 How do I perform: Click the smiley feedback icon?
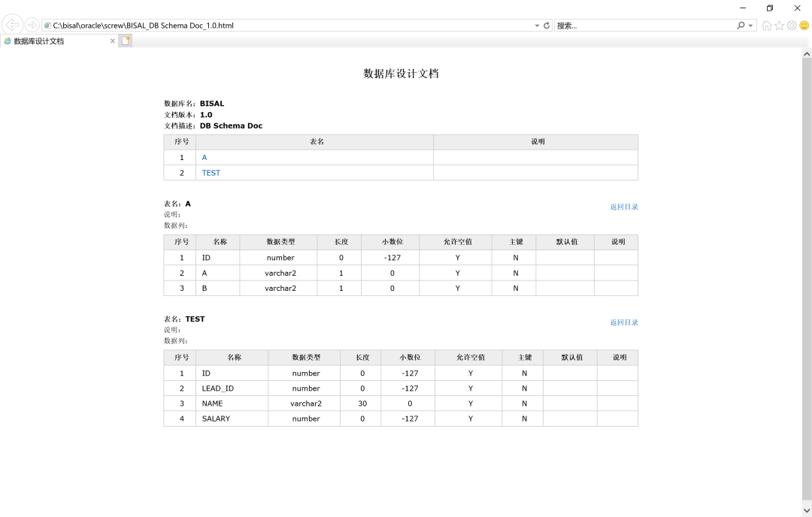pos(804,26)
